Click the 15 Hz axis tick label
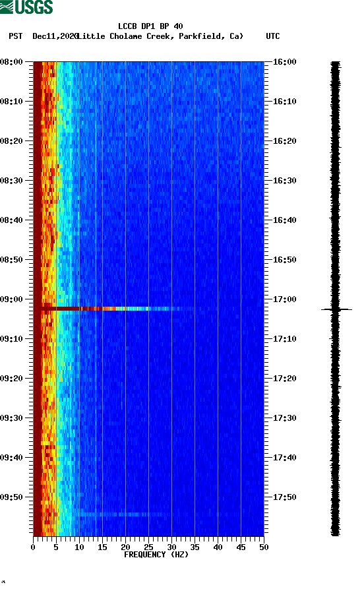 point(102,547)
